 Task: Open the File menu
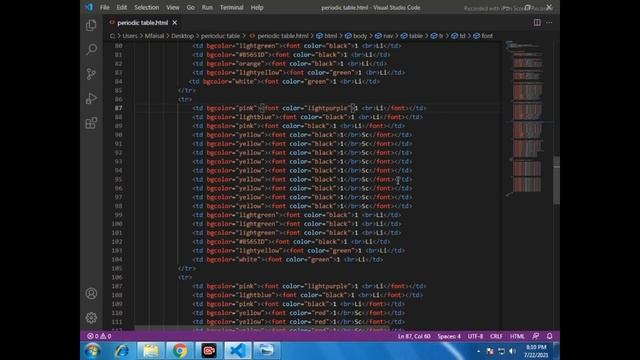click(104, 7)
